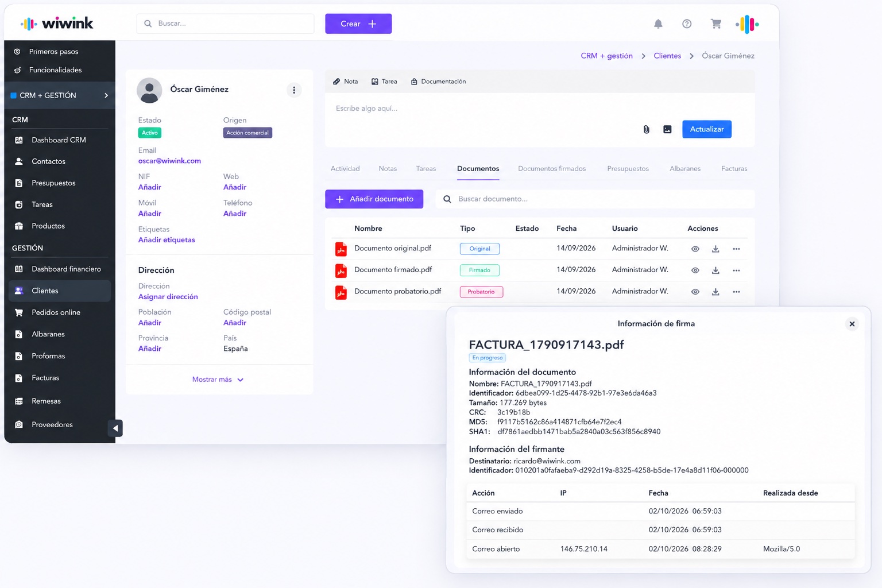Image resolution: width=882 pixels, height=588 pixels.
Task: Click the Actualizar button
Action: pyautogui.click(x=706, y=129)
